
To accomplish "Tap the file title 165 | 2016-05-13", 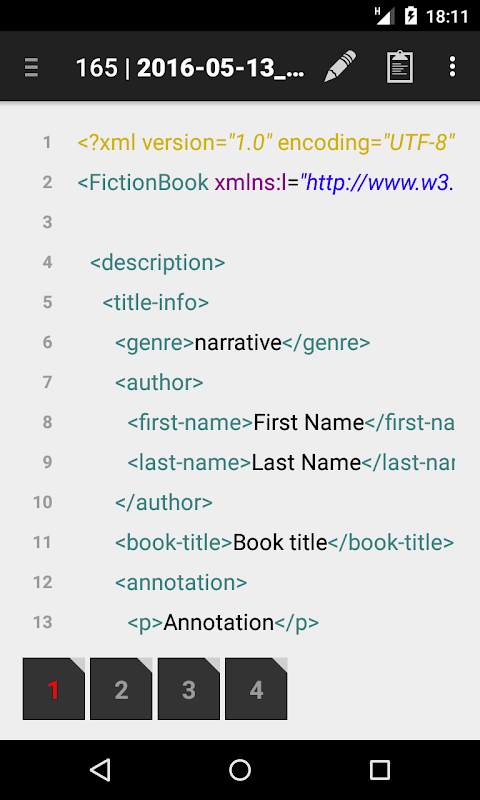I will coord(191,67).
